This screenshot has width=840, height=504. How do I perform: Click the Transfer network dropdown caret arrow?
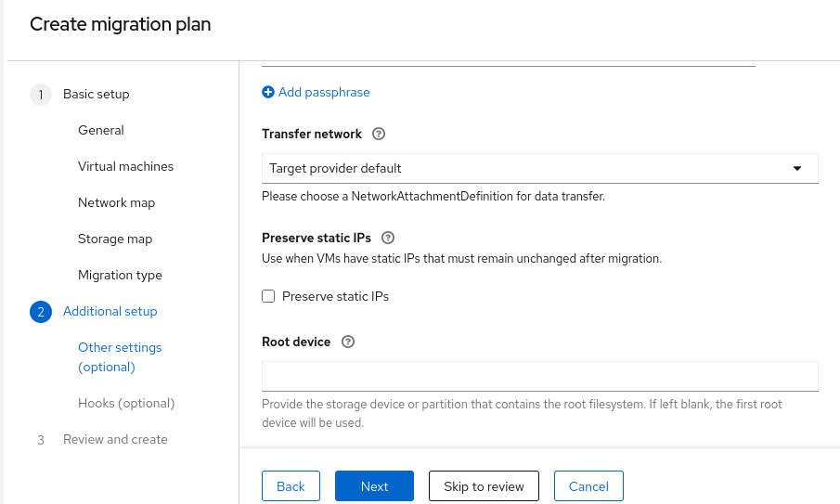pos(797,168)
